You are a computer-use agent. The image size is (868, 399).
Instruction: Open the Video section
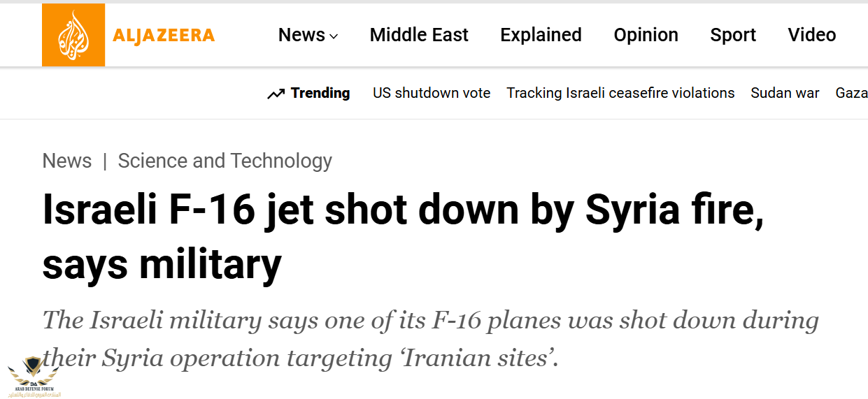click(811, 35)
